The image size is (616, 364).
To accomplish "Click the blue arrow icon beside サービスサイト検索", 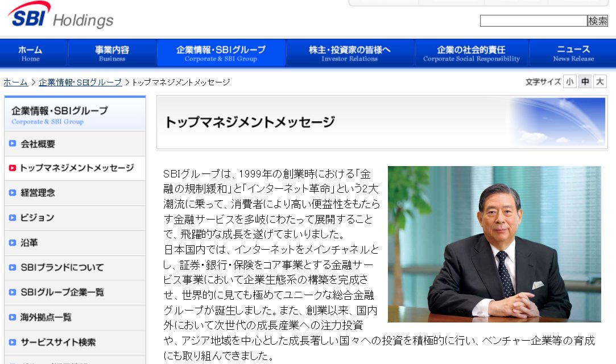I will pos(13,342).
